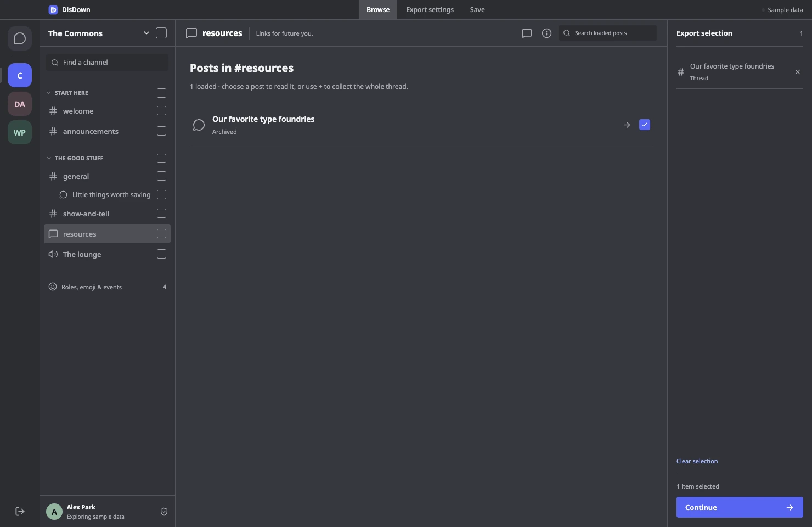The image size is (812, 527).
Task: Click the Search loaded posts field
Action: [x=608, y=33]
